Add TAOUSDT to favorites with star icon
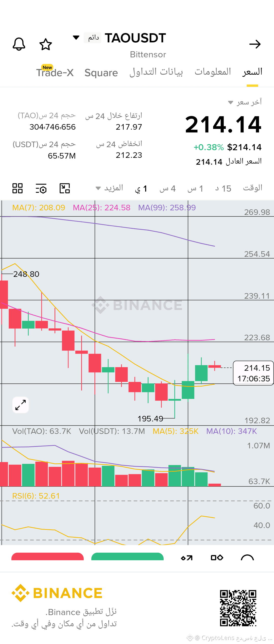The height and width of the screenshot is (644, 274). (46, 44)
